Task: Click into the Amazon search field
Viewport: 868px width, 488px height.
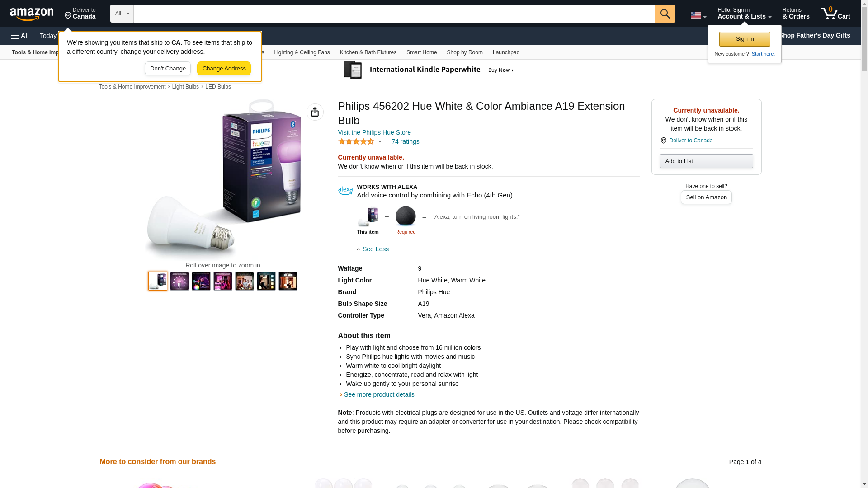Action: 393,14
